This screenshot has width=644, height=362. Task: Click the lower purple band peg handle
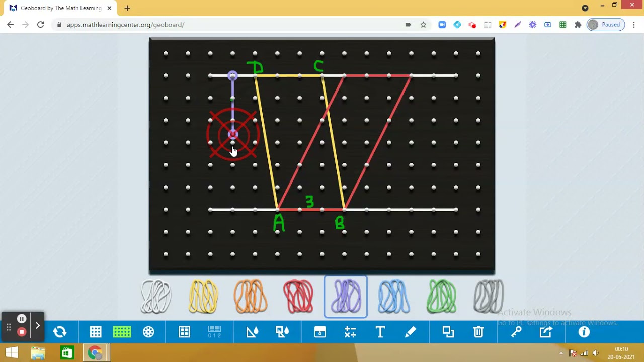pos(232,134)
